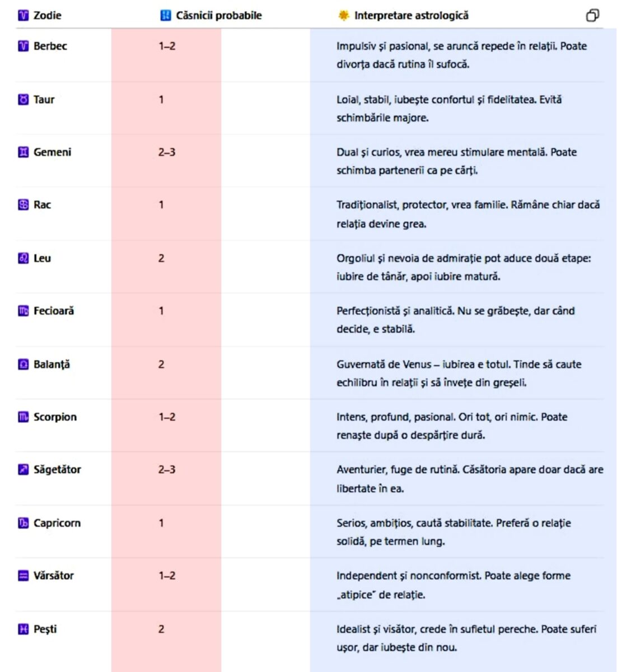Click the Aries emoji beside Berbec
631x672 pixels.
click(23, 46)
